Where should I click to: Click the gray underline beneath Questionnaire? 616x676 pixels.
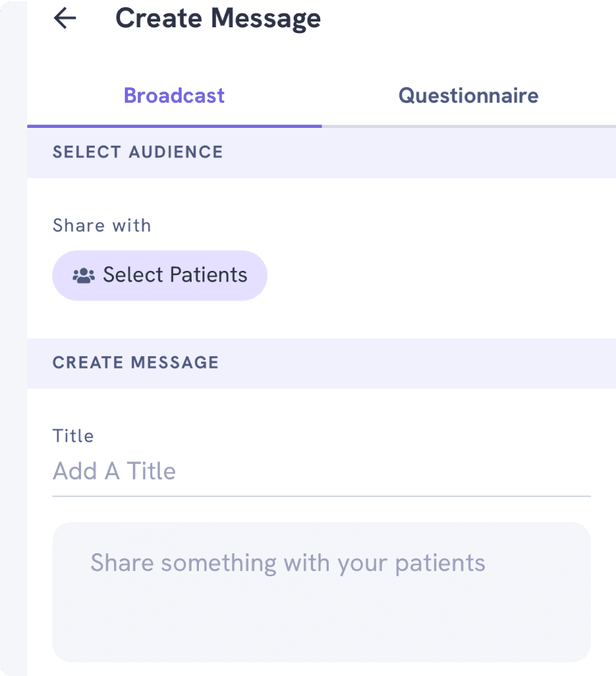tap(468, 126)
